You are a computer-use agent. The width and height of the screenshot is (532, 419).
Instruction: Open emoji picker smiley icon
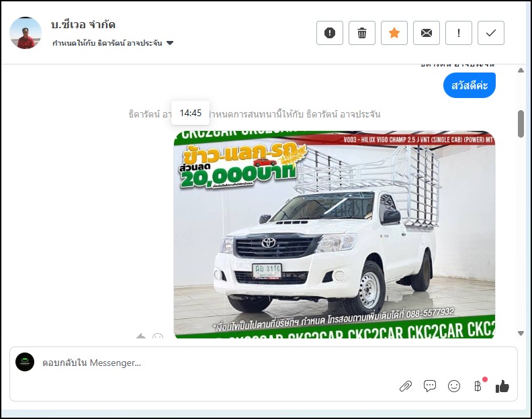(x=453, y=386)
